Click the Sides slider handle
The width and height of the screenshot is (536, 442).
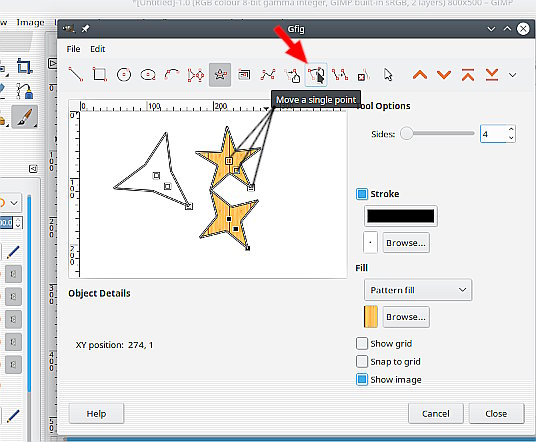[406, 134]
